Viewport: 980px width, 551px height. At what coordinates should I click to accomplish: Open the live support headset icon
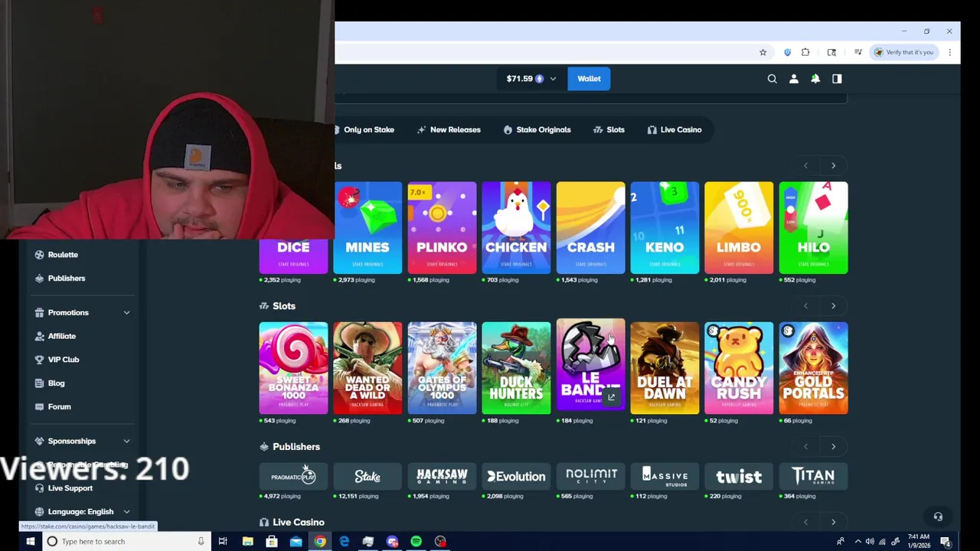click(x=938, y=517)
